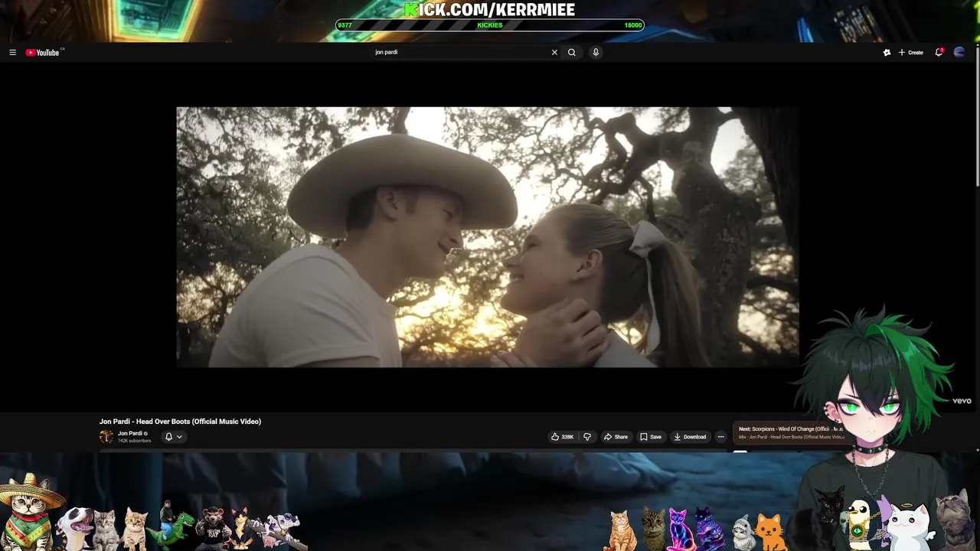
Task: Click the Share button
Action: (616, 437)
